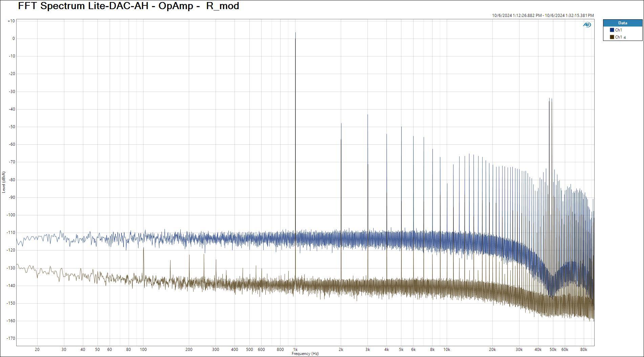Click the Level (dBrA) axis label

pyautogui.click(x=4, y=182)
